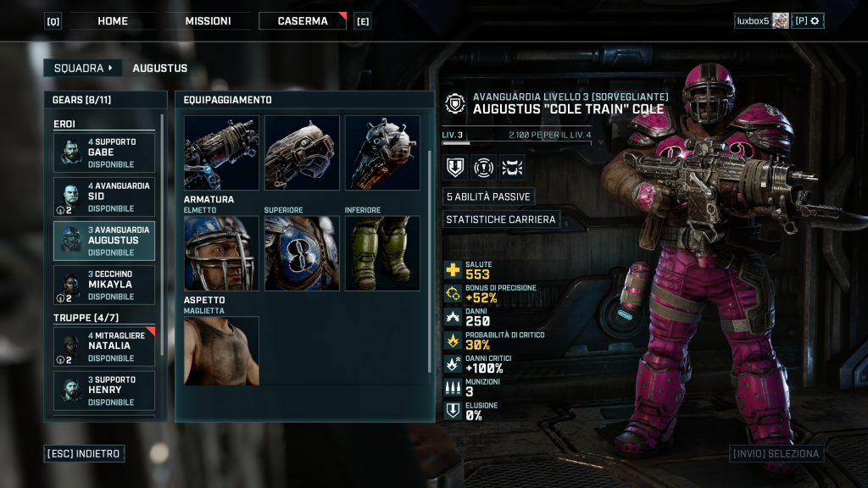The image size is (868, 488).
Task: Open the Maglietta appearance slot
Action: [x=221, y=351]
